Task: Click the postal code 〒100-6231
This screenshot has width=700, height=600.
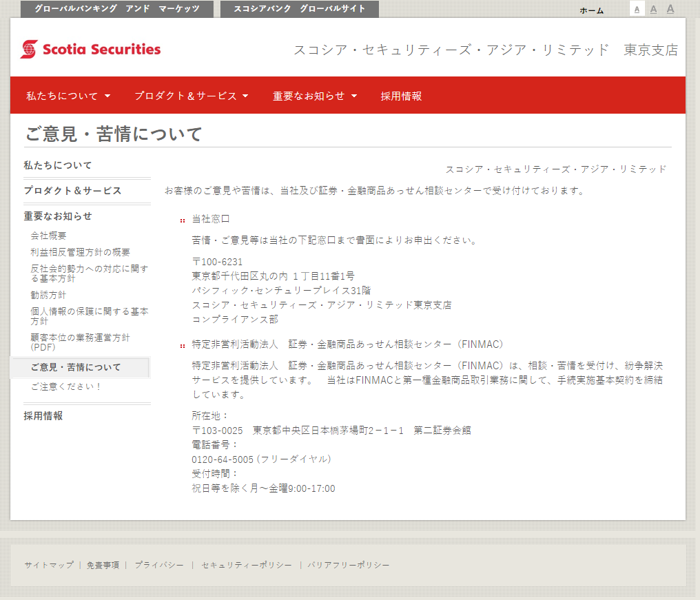Action: tap(218, 262)
